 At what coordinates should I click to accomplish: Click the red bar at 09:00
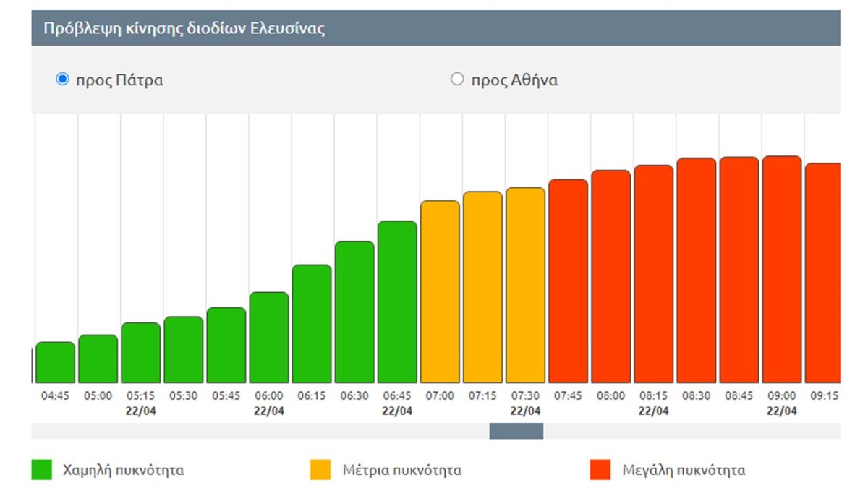(x=781, y=270)
